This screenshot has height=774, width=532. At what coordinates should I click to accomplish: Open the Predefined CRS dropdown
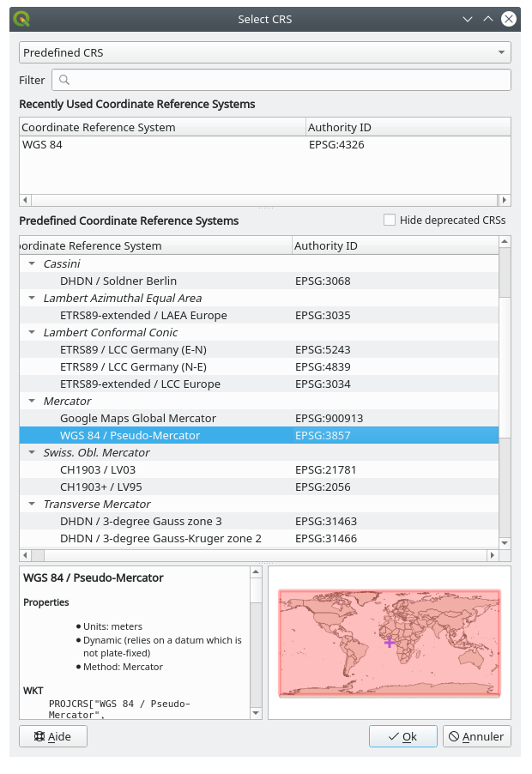point(264,52)
